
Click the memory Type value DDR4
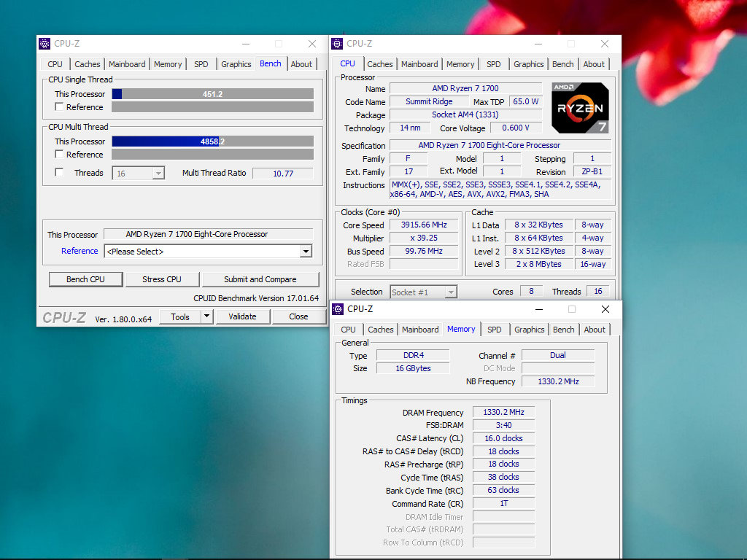413,355
